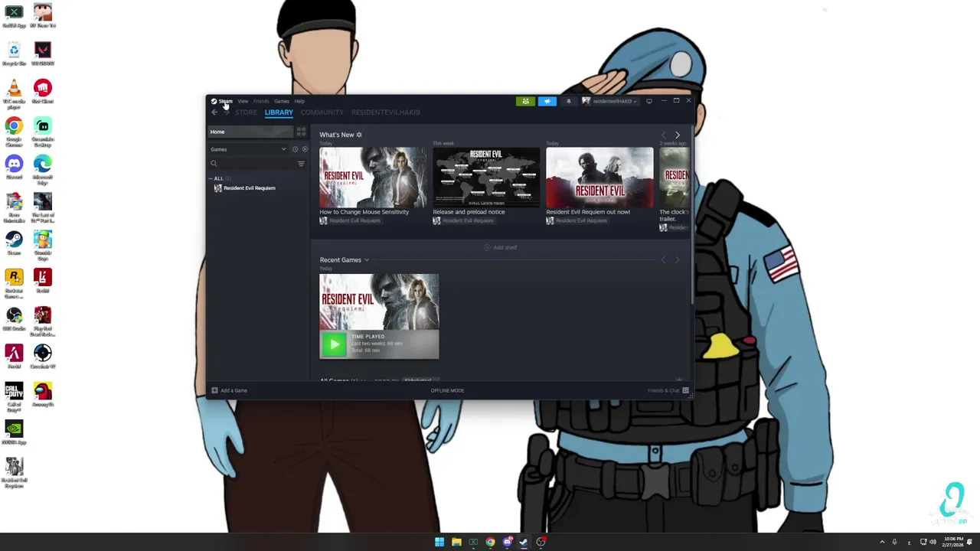Image resolution: width=980 pixels, height=551 pixels.
Task: Open the Games menu in Steam
Action: (282, 101)
